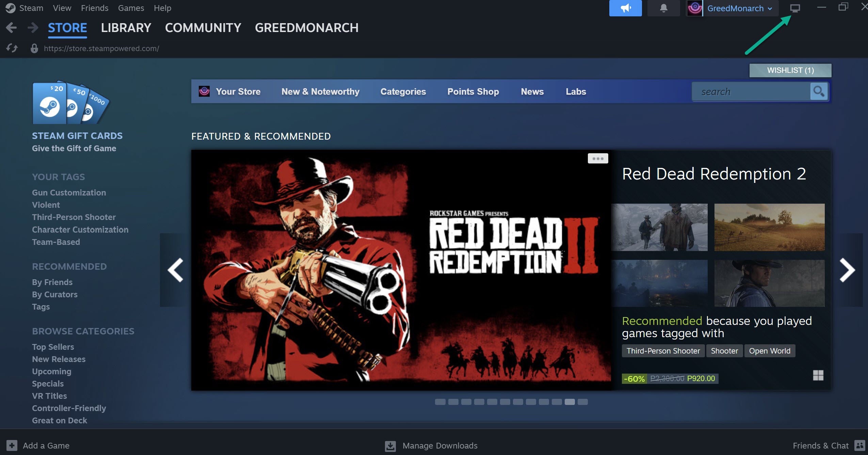
Task: View the dark night swamp screenshot thumbnail
Action: [x=659, y=283]
